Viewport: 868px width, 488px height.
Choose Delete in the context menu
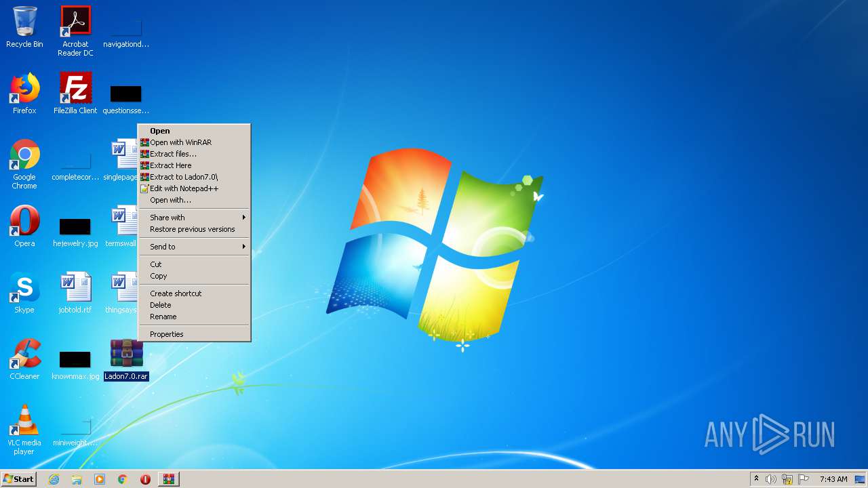[x=195, y=305]
